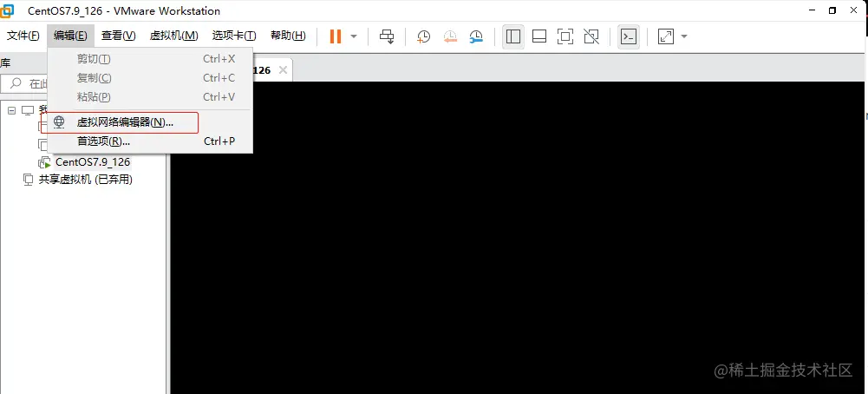Open the 文件(F) menu
The image size is (868, 394).
pyautogui.click(x=23, y=36)
